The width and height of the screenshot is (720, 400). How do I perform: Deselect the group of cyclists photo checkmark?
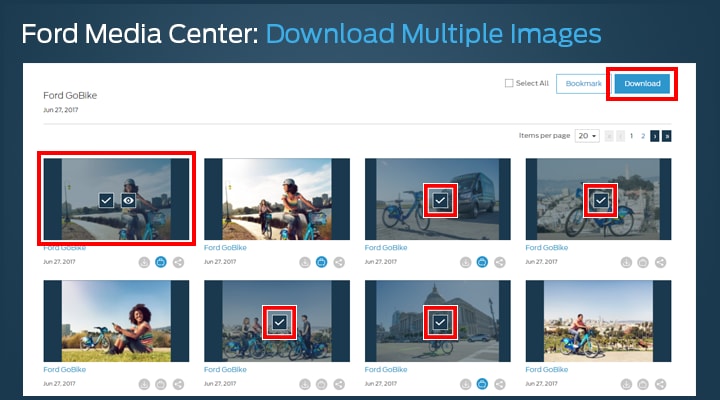[279, 322]
